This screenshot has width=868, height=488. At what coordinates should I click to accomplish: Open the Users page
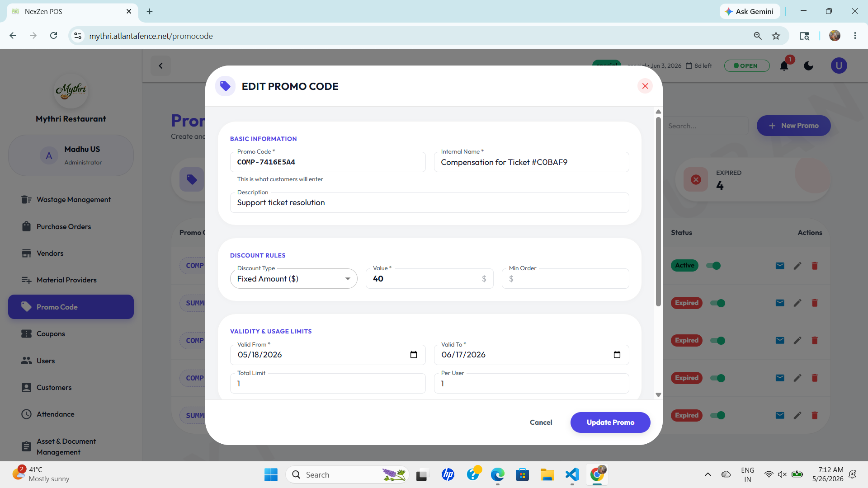[x=71, y=361]
